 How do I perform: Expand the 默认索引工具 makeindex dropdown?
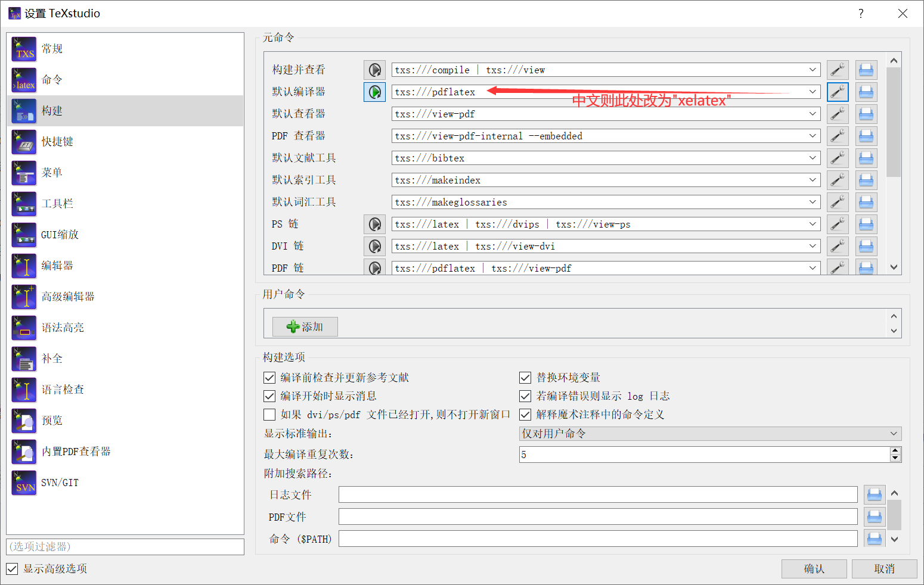click(813, 180)
